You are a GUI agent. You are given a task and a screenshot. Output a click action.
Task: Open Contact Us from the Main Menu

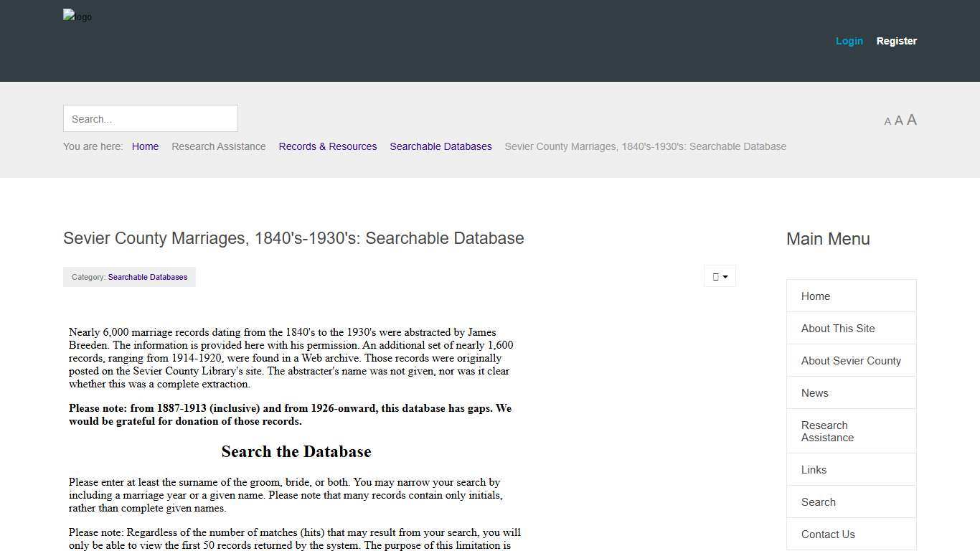click(828, 534)
